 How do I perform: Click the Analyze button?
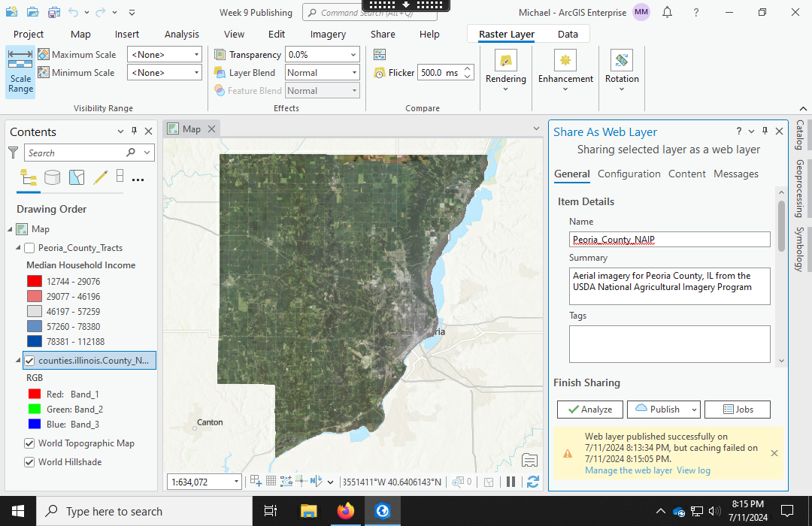(x=590, y=410)
